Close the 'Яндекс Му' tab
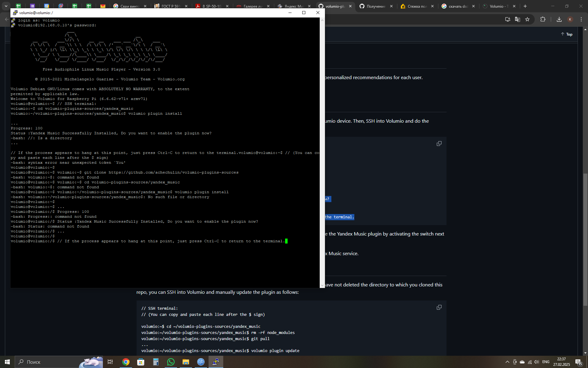The height and width of the screenshot is (368, 588). (309, 6)
